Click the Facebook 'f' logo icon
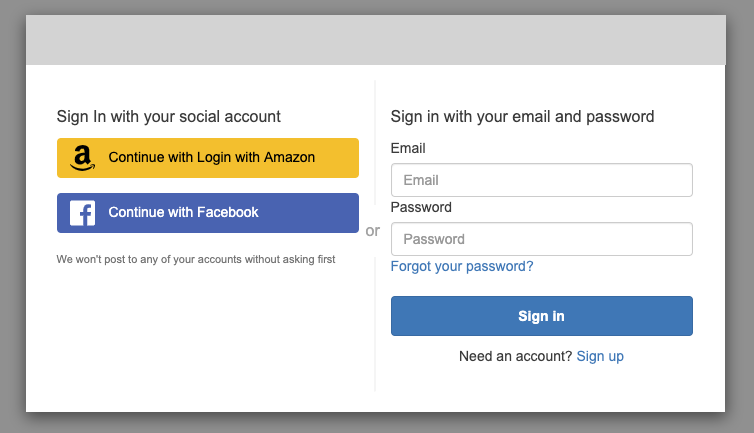 82,213
